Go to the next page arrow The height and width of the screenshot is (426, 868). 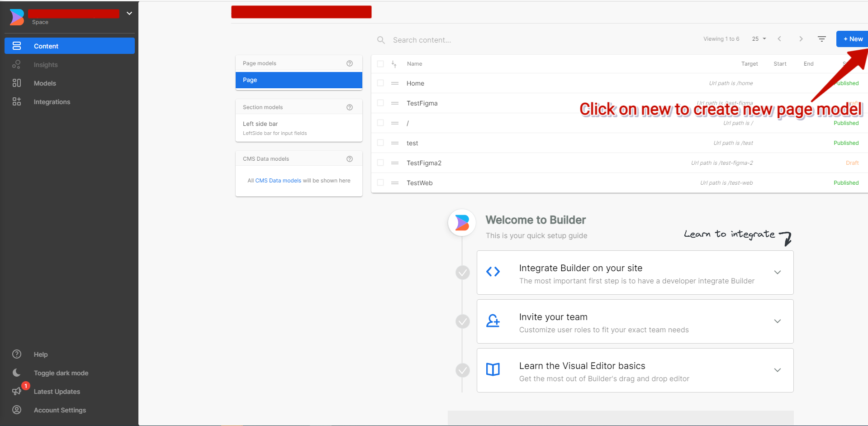[x=801, y=39]
